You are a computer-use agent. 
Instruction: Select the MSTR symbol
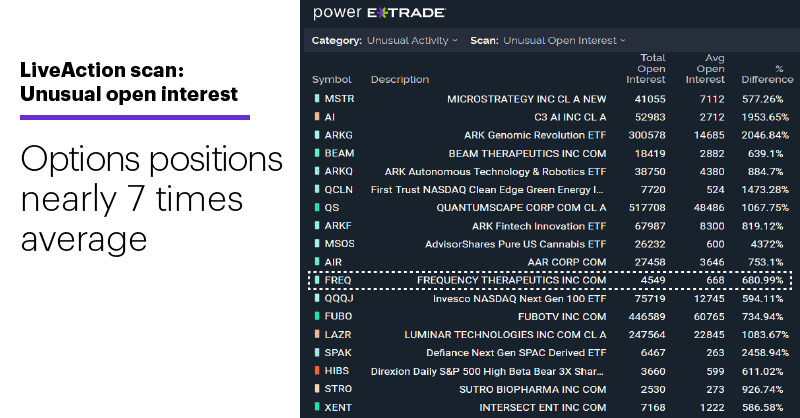339,99
